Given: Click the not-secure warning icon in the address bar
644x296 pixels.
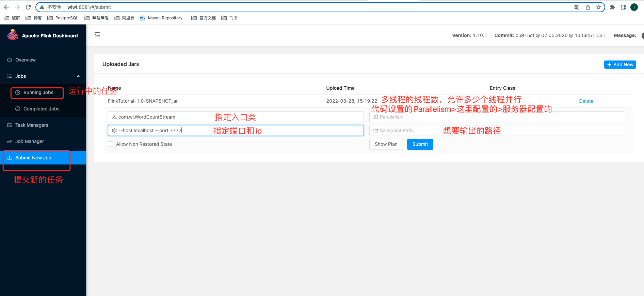Looking at the screenshot, I should click(42, 7).
